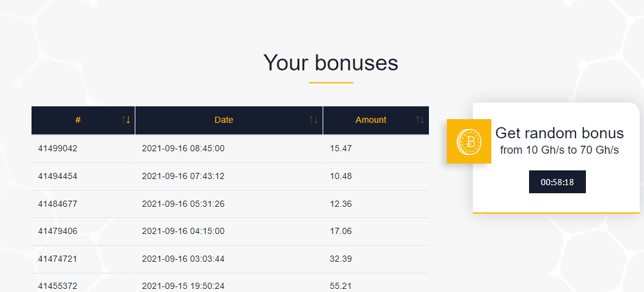This screenshot has height=292, width=644.
Task: Click amount value 15.47
Action: point(341,149)
